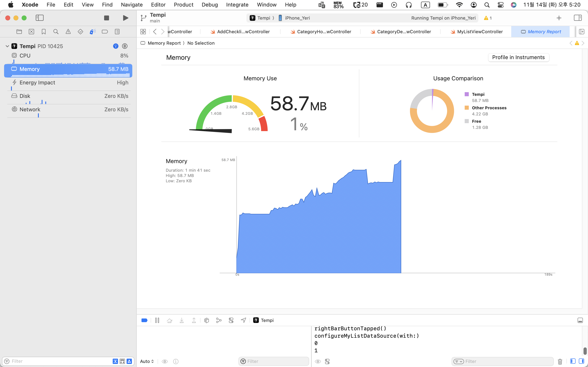
Task: Click the pause program execution button
Action: (157, 320)
